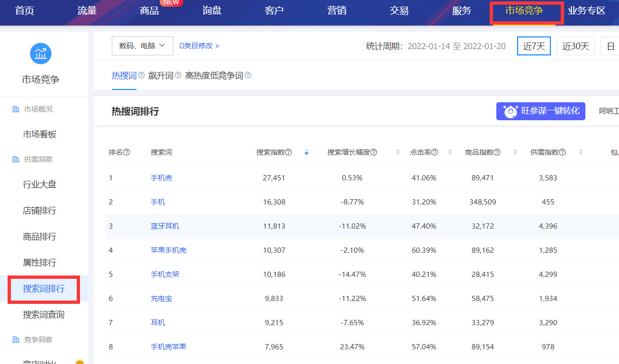Click 旺参谋一键转化 button
Image resolution: width=619 pixels, height=364 pixels.
coord(541,111)
